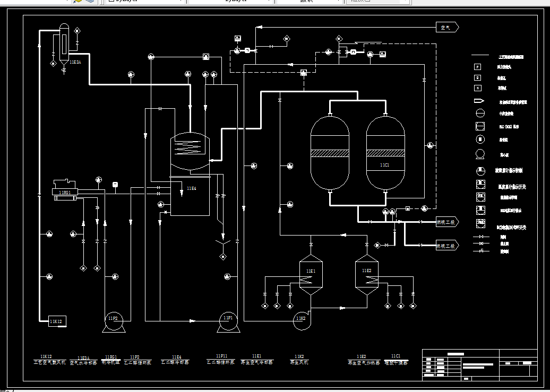Select the 11K12 blower box
The width and height of the screenshot is (550, 392).
[x=57, y=321]
